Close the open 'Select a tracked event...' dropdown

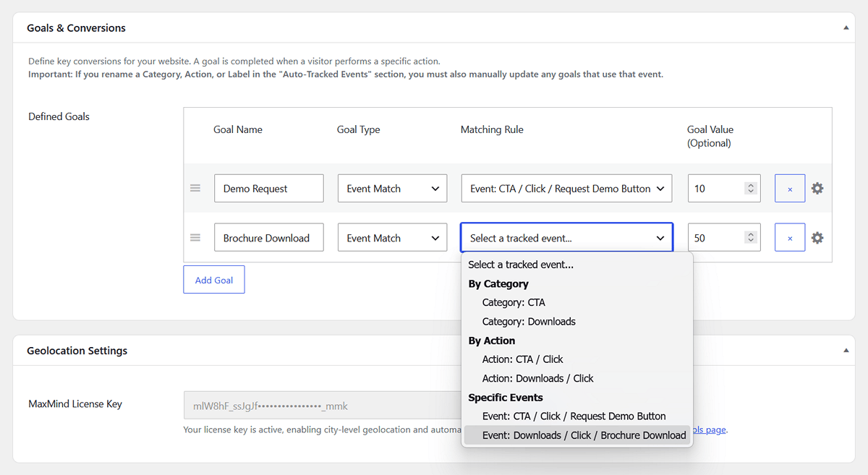click(x=566, y=237)
